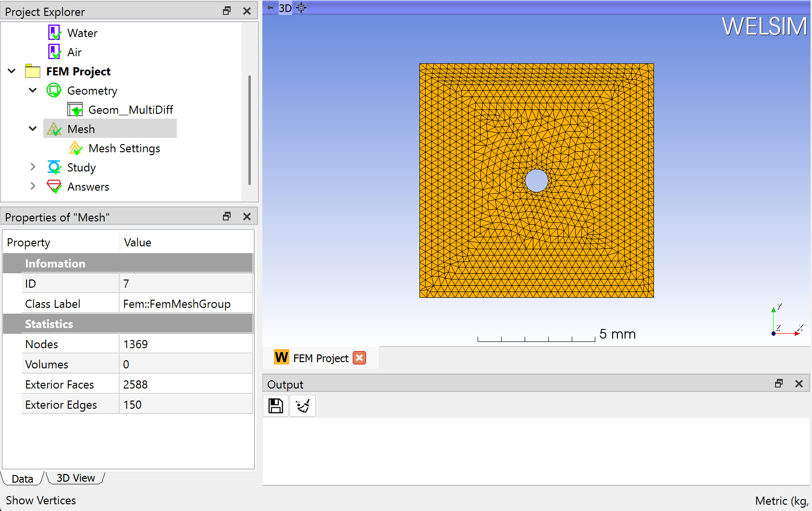
Task: Click the 5 mm scale bar label
Action: 617,334
